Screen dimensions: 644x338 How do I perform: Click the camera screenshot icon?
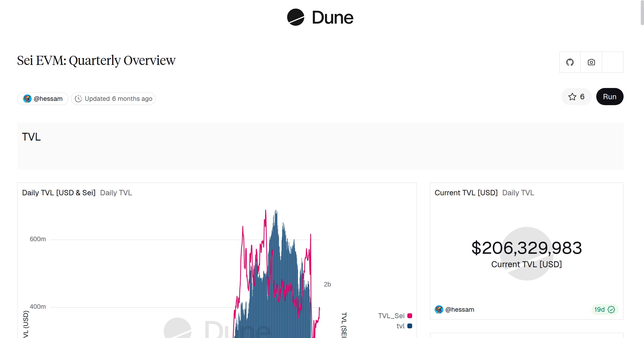pyautogui.click(x=591, y=62)
